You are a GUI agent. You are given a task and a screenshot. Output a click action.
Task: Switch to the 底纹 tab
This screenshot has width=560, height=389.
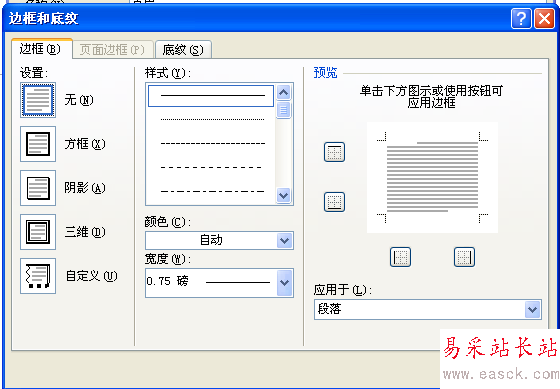coord(183,50)
